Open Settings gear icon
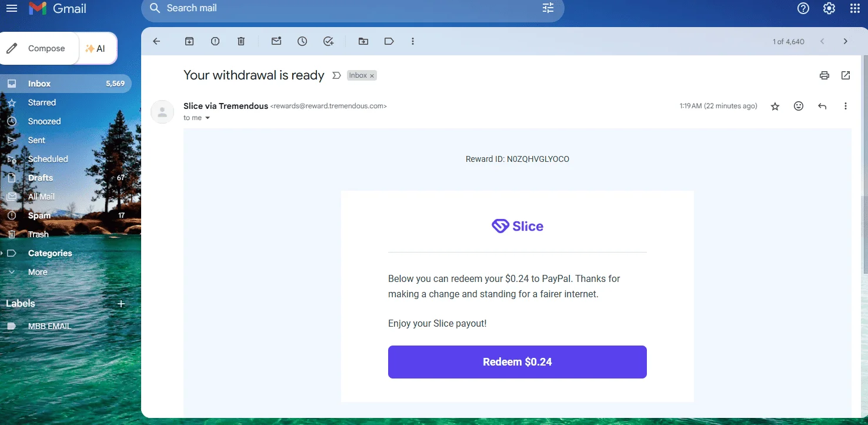This screenshot has height=425, width=868. click(x=829, y=8)
